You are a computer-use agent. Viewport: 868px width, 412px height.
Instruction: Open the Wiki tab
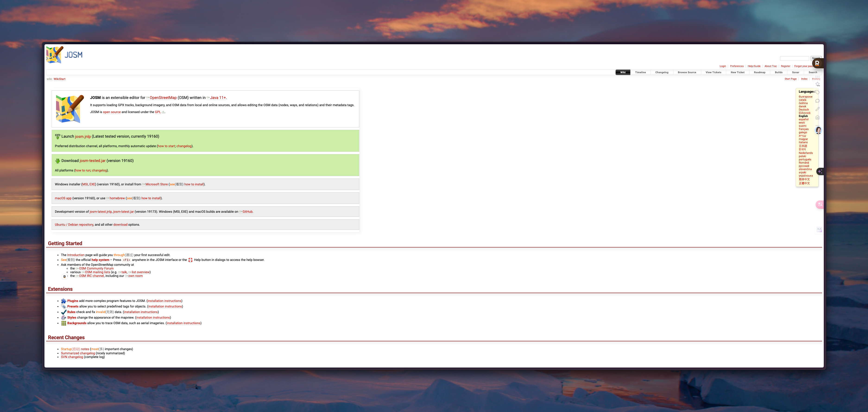pos(623,73)
